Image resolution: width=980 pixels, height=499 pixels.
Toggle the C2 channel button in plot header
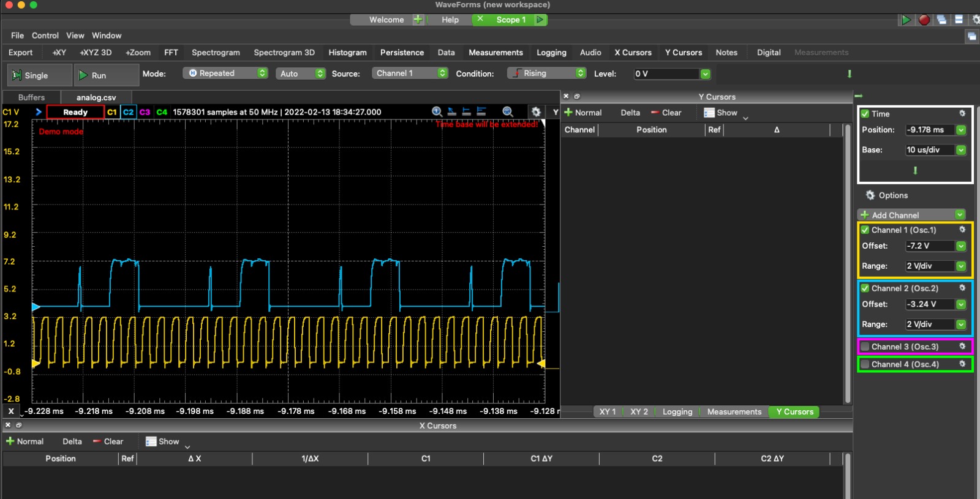click(128, 112)
